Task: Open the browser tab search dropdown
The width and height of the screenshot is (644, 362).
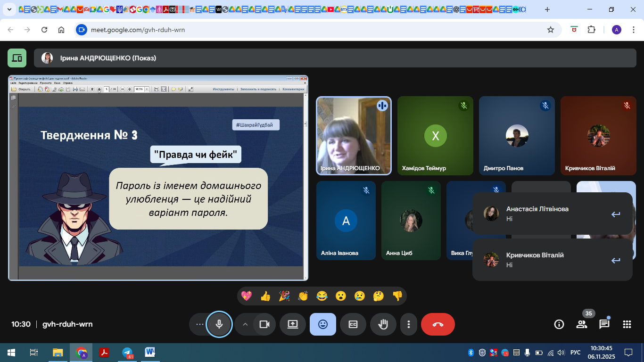Action: [x=9, y=9]
